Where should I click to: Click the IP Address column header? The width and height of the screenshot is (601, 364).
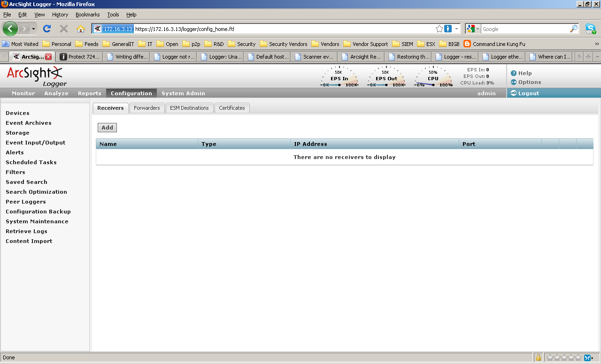[375, 144]
